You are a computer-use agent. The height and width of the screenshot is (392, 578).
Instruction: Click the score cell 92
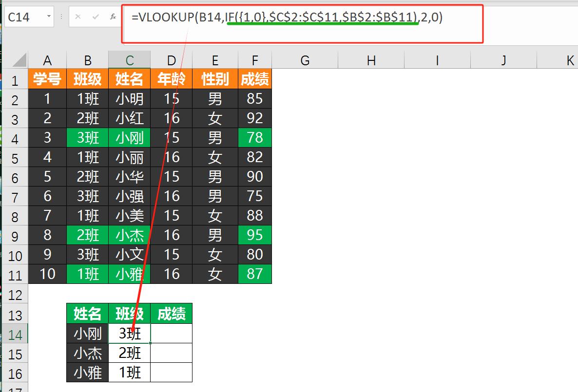(255, 118)
